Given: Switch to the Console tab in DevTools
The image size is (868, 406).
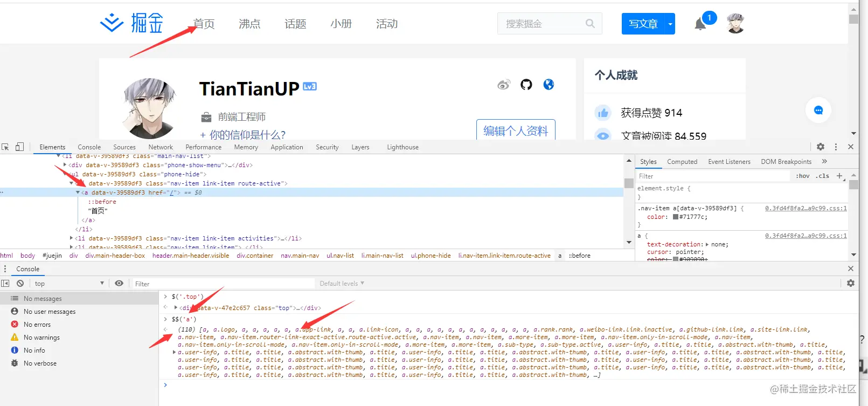Looking at the screenshot, I should 89,147.
